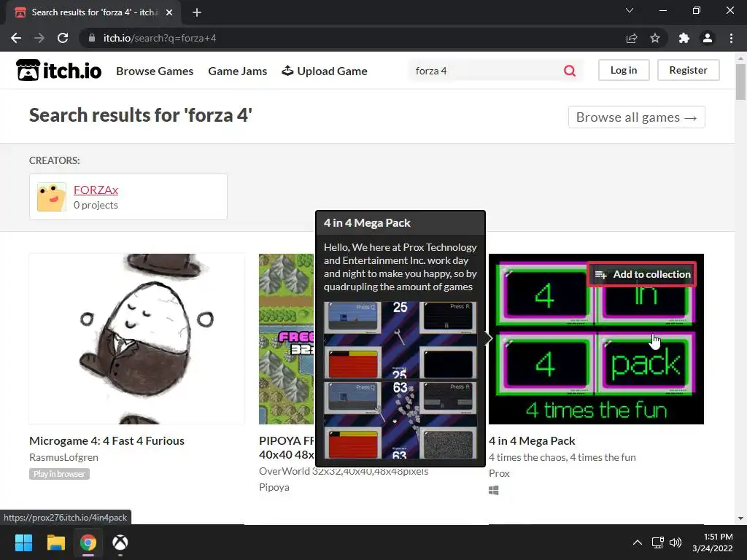Open the Chrome profile icon
Screen dimensions: 747x560
pyautogui.click(x=708, y=38)
